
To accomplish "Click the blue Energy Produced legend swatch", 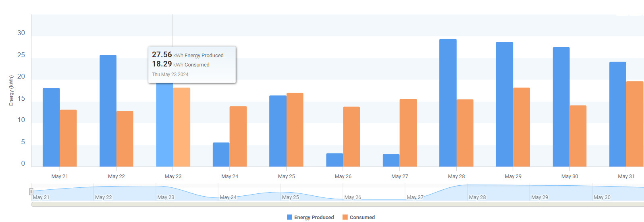I will coord(289,217).
